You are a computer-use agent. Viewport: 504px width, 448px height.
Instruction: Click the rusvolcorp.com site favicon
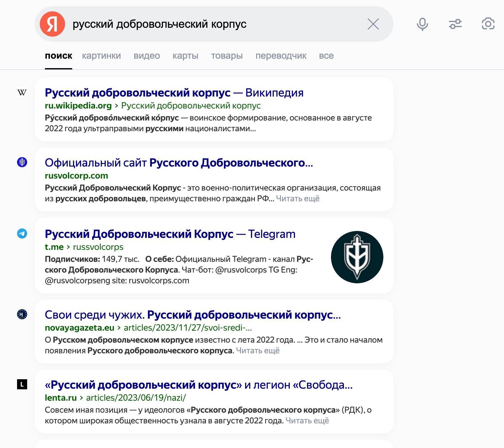22,162
